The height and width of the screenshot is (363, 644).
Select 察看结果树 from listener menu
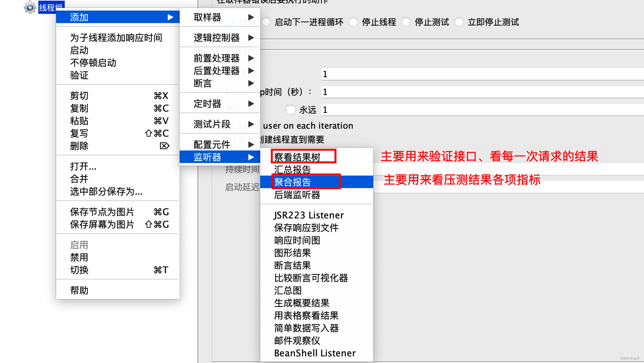coord(297,157)
